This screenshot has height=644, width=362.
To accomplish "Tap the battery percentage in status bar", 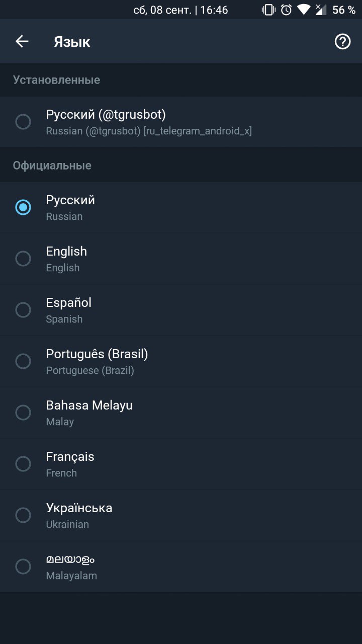I will 344,10.
